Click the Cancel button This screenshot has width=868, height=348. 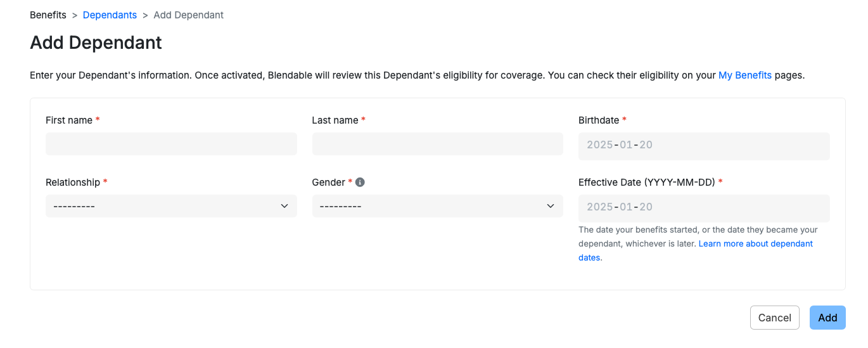[x=774, y=318]
